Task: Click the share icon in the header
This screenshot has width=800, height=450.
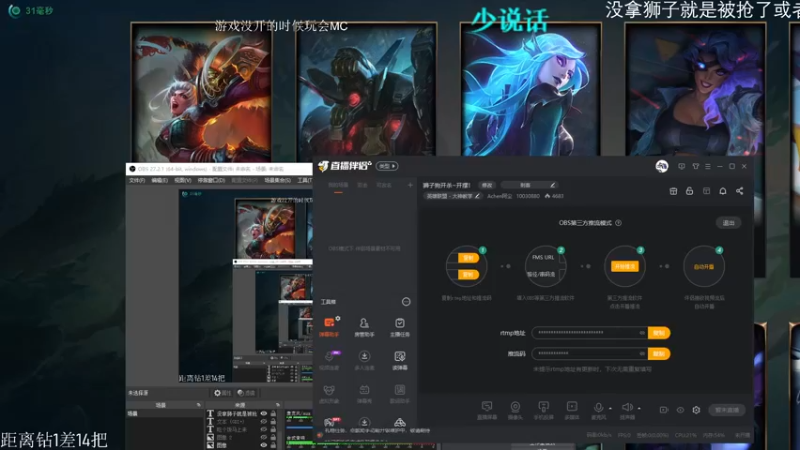Action: [x=739, y=191]
